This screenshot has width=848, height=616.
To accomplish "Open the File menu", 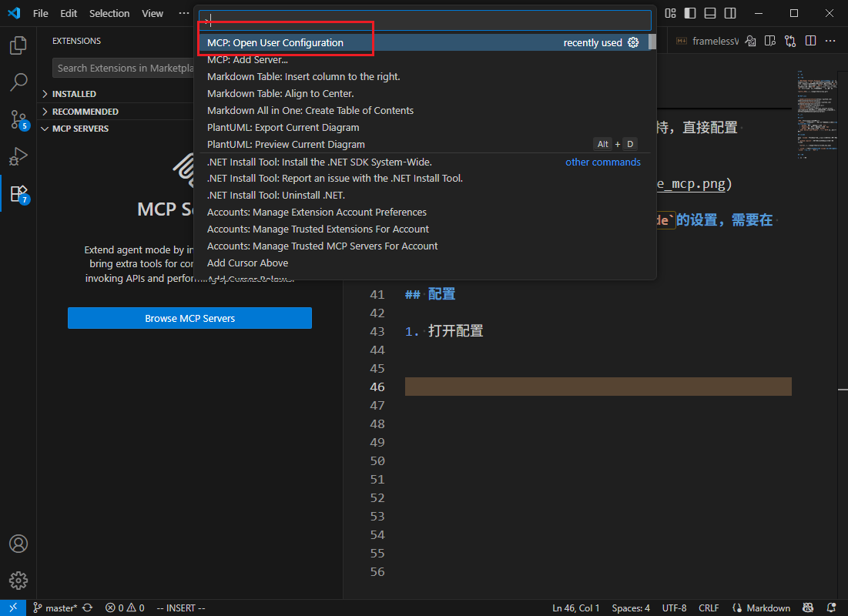I will pos(41,13).
